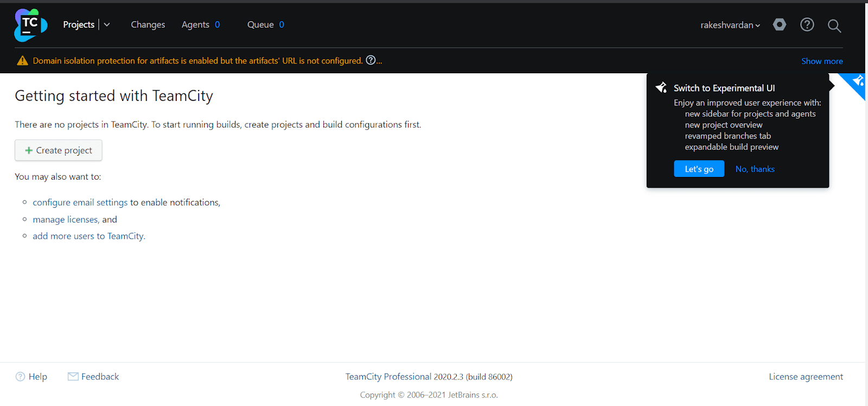Image resolution: width=868 pixels, height=406 pixels.
Task: Click the search magnifier icon
Action: point(834,26)
